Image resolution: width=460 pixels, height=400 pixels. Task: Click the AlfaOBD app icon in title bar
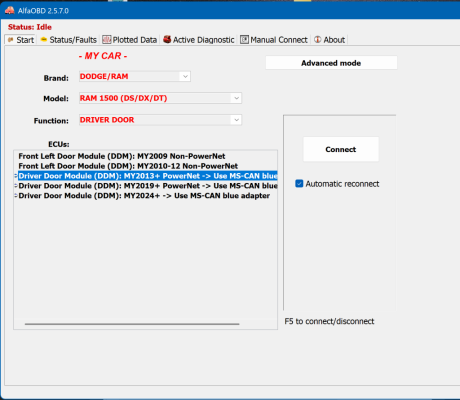click(x=9, y=10)
